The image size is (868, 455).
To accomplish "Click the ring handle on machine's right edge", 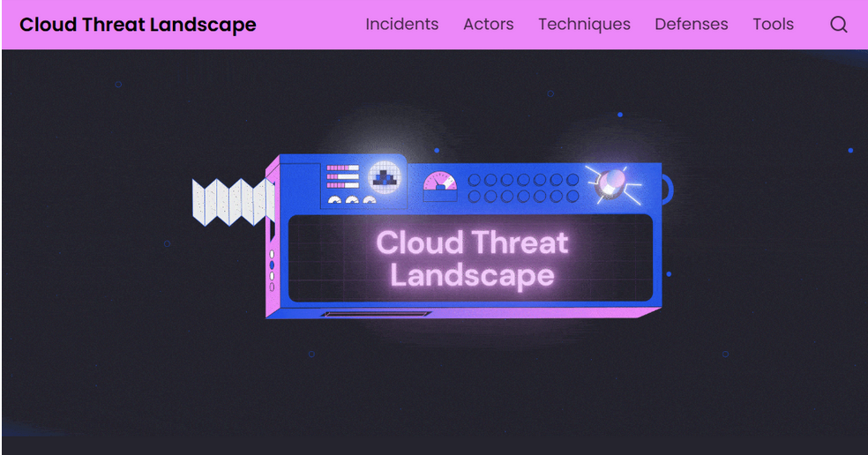I will pyautogui.click(x=667, y=188).
